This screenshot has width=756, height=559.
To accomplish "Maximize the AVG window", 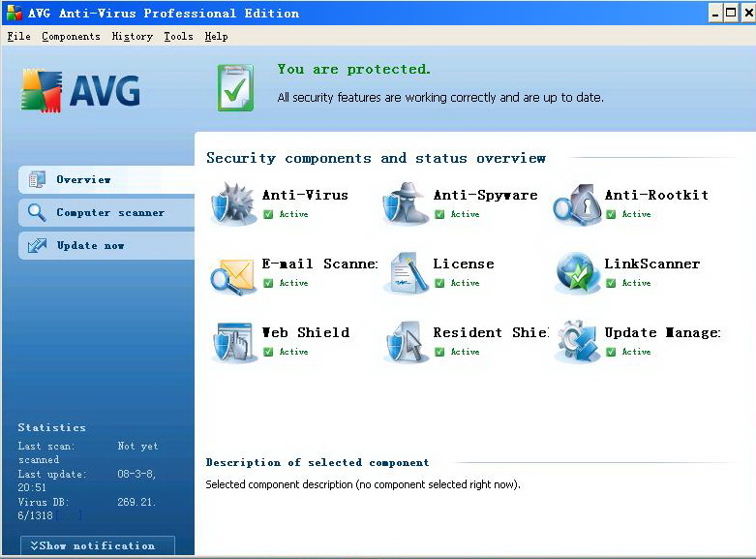I will point(731,13).
